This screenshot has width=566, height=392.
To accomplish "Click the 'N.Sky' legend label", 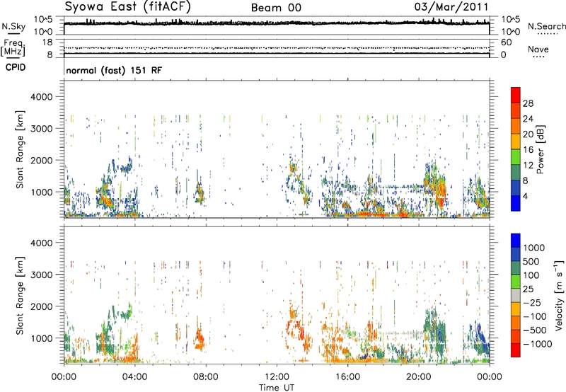I will coord(13,26).
